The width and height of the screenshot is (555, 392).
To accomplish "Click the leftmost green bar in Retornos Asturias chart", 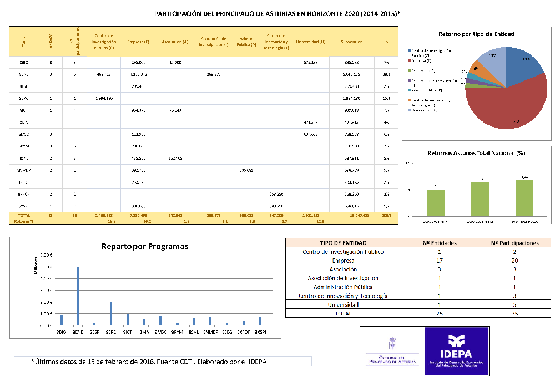I will pos(435,203).
